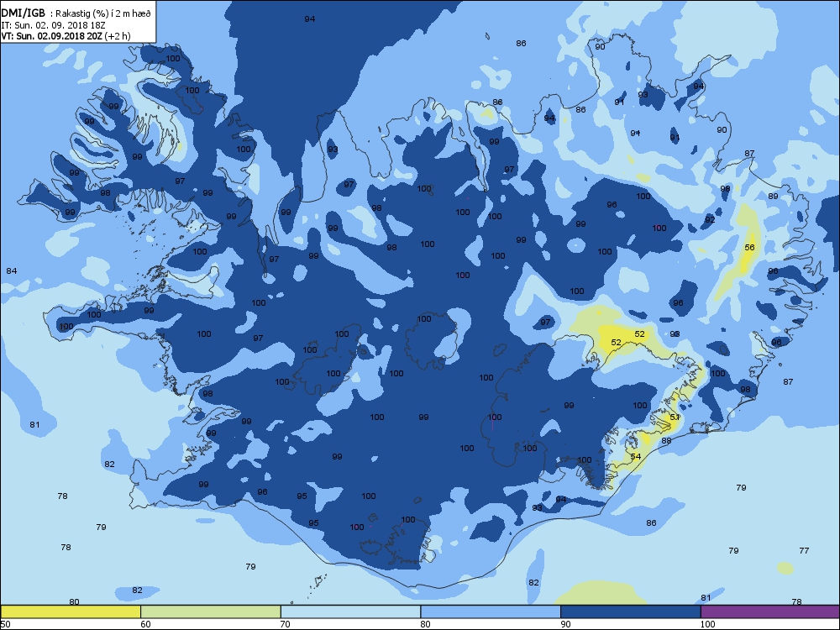840x630 pixels.
Task: Click the 'IT: Sun. 02. 09. 2018 18Z' line
Action: pos(54,25)
